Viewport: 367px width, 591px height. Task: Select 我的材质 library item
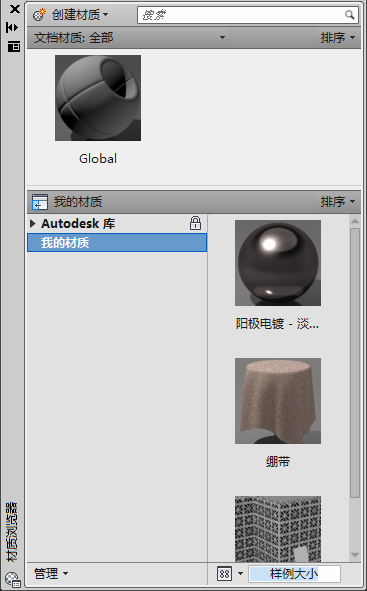117,242
